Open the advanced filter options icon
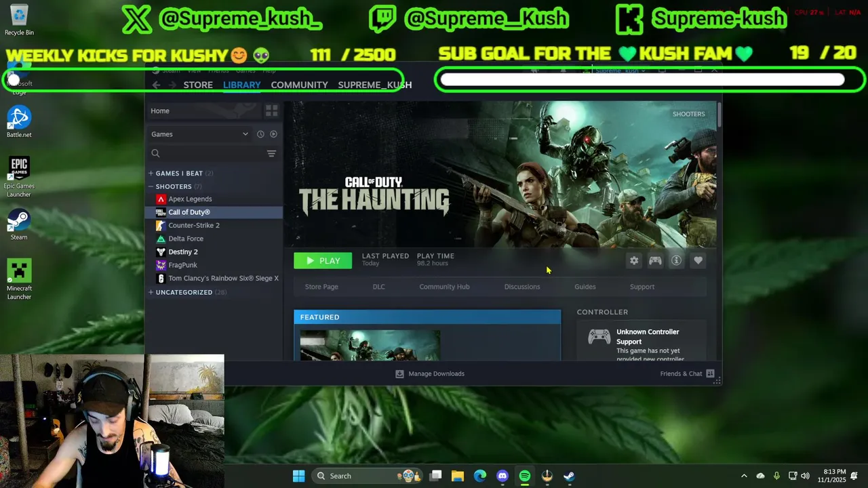The width and height of the screenshot is (868, 488). [x=271, y=153]
